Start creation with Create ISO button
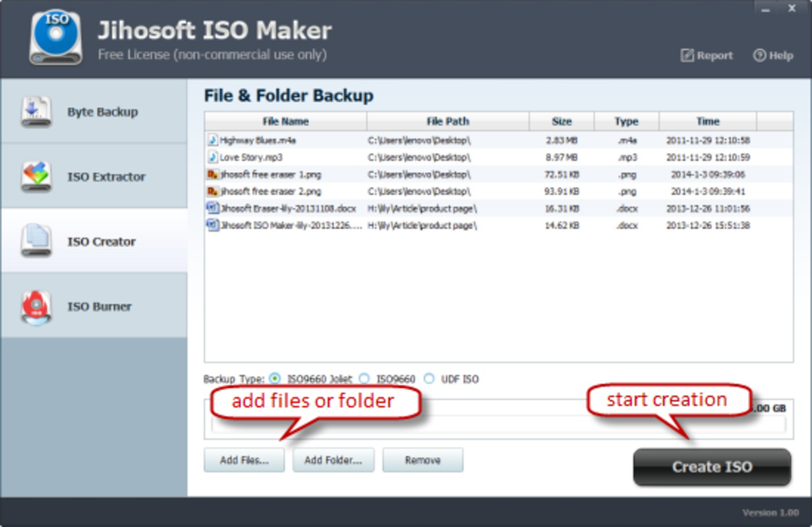 pyautogui.click(x=712, y=466)
